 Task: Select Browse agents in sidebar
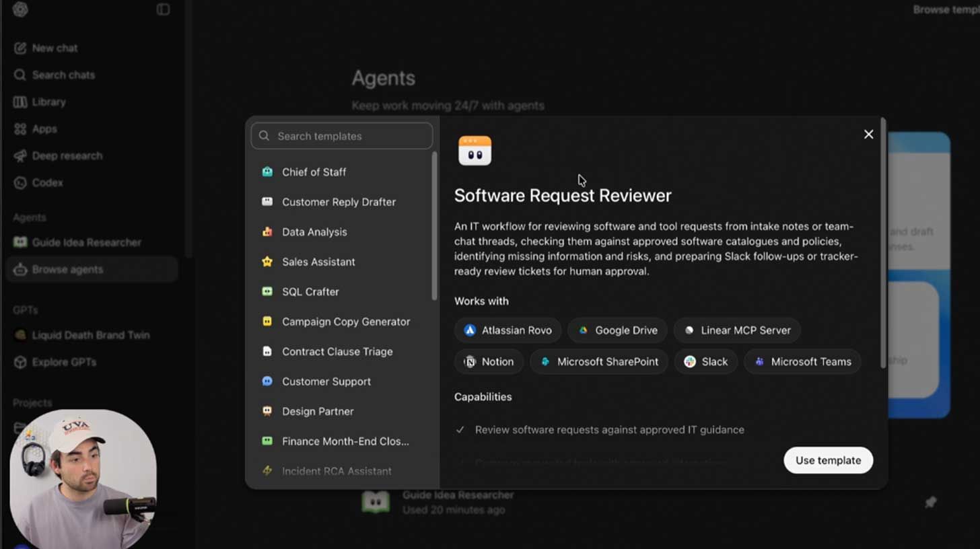pyautogui.click(x=91, y=269)
